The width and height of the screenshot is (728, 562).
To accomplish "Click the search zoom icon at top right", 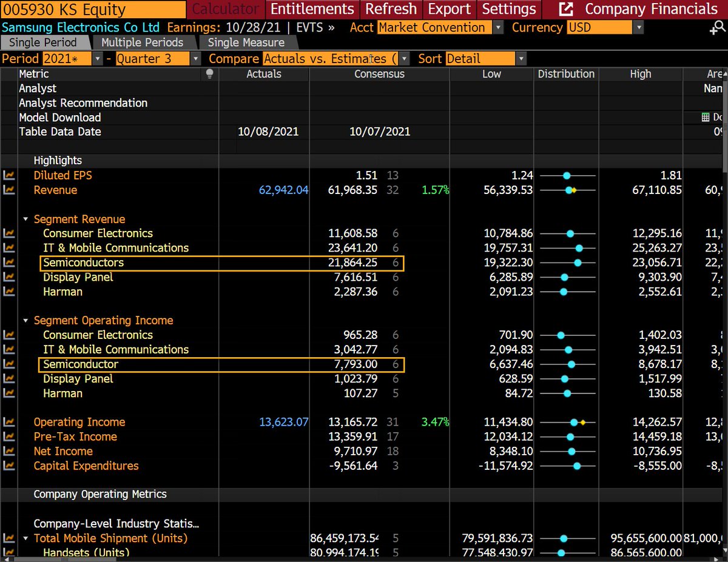I will click(717, 28).
